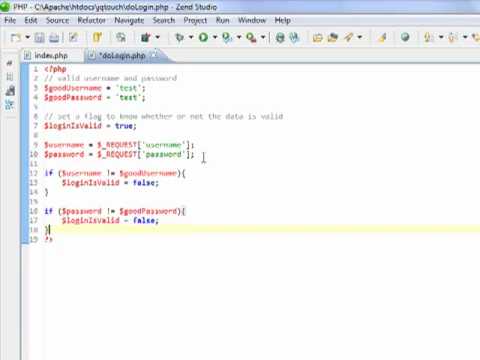The height and width of the screenshot is (360, 480).
Task: Click the green Run button icon
Action: coord(203,37)
